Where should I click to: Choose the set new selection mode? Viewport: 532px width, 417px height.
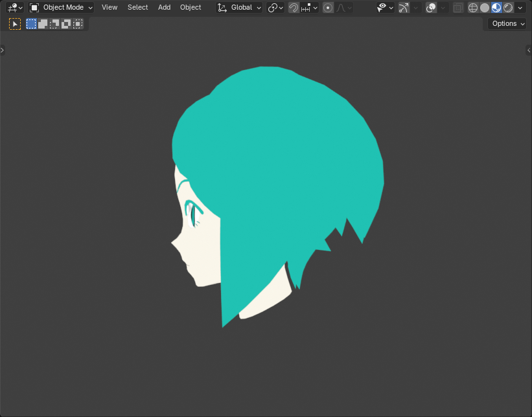tap(31, 24)
